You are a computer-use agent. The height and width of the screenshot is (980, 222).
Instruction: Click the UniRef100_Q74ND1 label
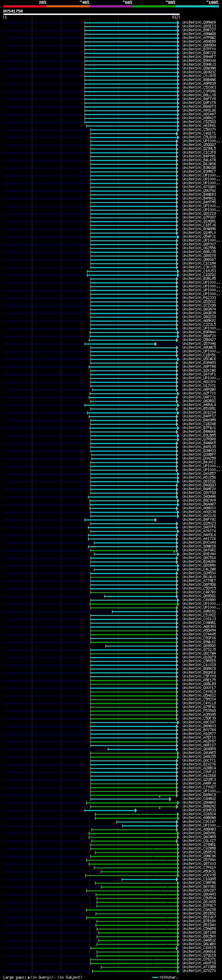[x=199, y=844]
